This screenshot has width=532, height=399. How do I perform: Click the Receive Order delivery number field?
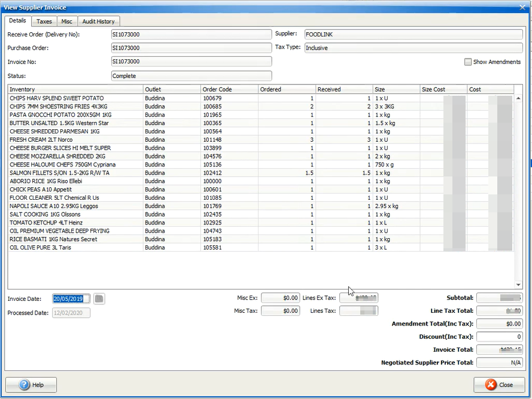pos(191,34)
